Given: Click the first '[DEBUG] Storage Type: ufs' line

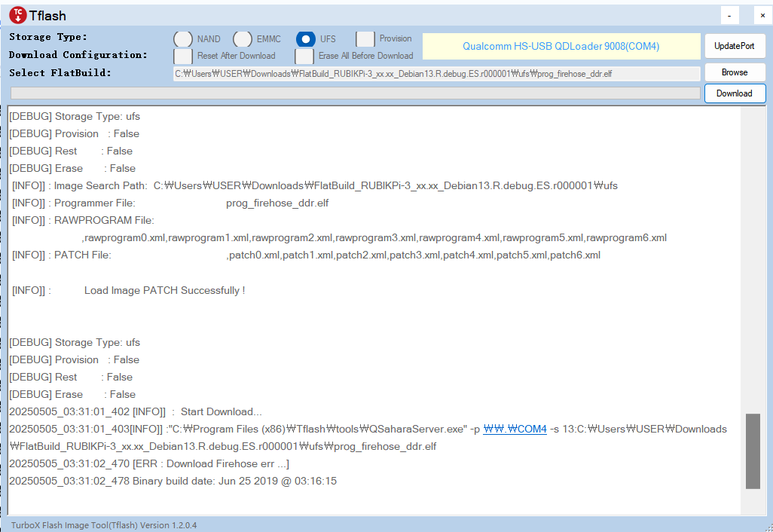Looking at the screenshot, I should [x=75, y=116].
